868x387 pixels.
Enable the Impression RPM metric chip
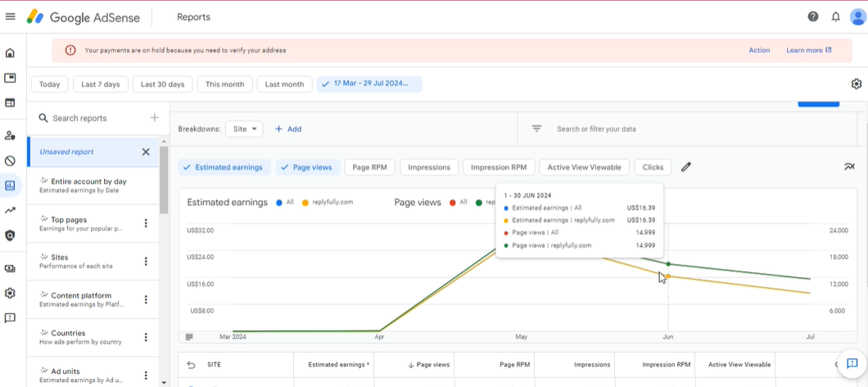[x=499, y=167]
